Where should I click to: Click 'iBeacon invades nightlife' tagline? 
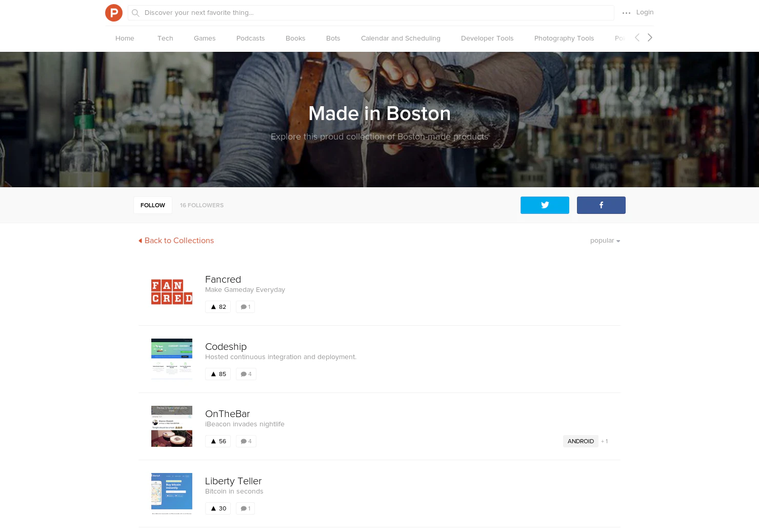(x=245, y=424)
